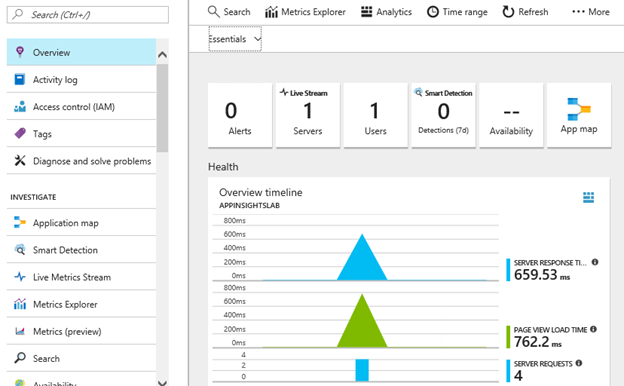The height and width of the screenshot is (386, 624).
Task: Click Refresh label in the toolbar
Action: tap(533, 12)
